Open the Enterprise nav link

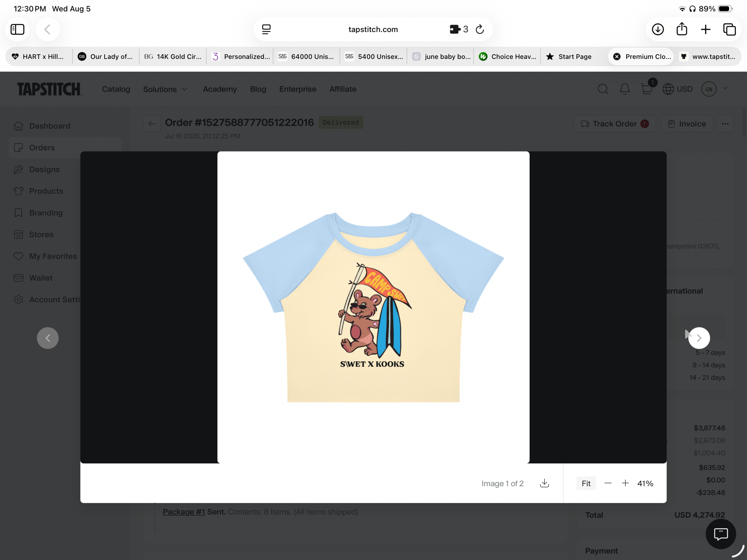tap(298, 89)
